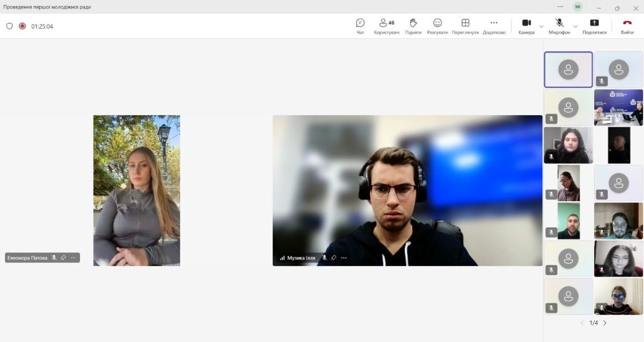Open the title bar ellipsis settings menu
The height and width of the screenshot is (342, 644).
(x=560, y=7)
